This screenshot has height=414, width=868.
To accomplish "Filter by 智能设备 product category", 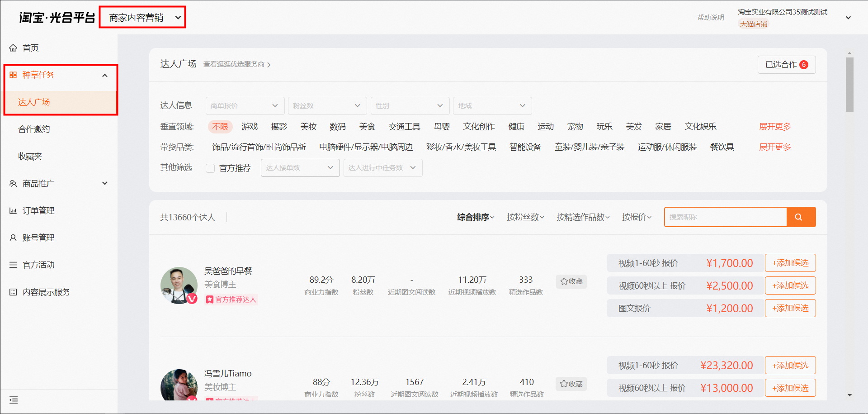I will [525, 147].
